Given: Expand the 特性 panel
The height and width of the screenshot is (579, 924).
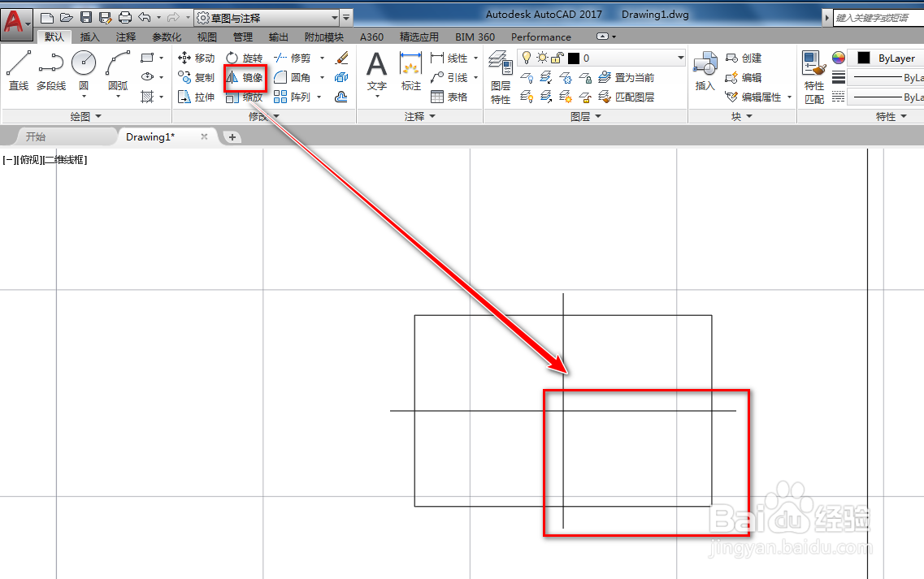Looking at the screenshot, I should 891,116.
